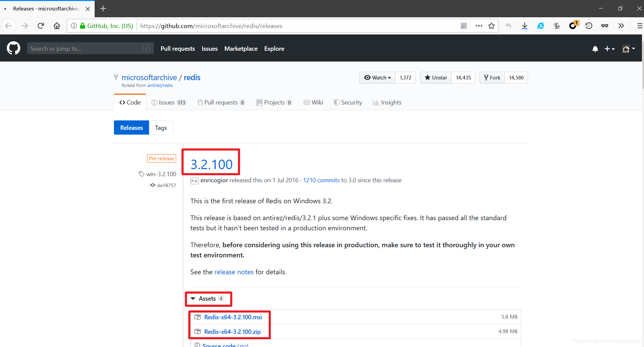Viewport: 644px width, 347px height.
Task: Click the GitHub Octocat logo
Action: (14, 48)
